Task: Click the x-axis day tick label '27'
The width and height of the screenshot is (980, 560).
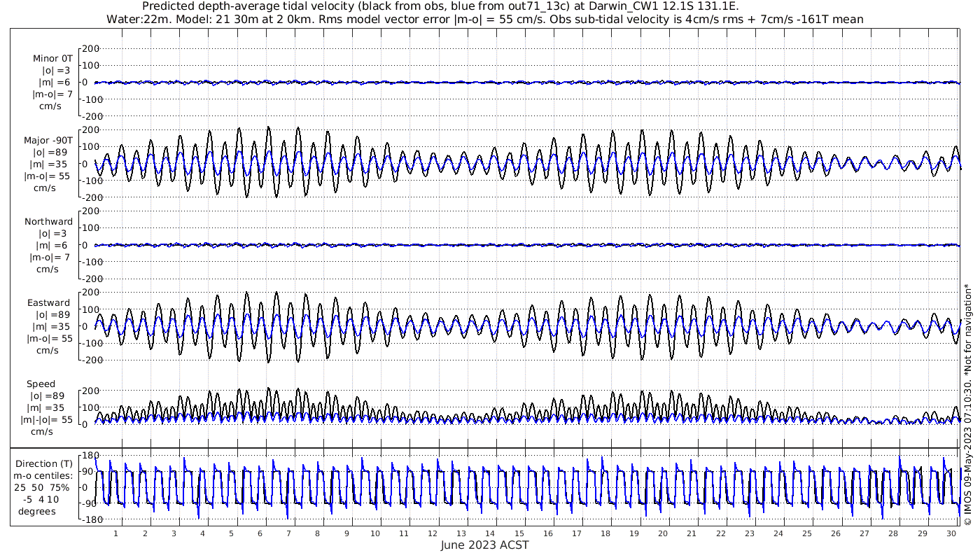Action: (864, 533)
